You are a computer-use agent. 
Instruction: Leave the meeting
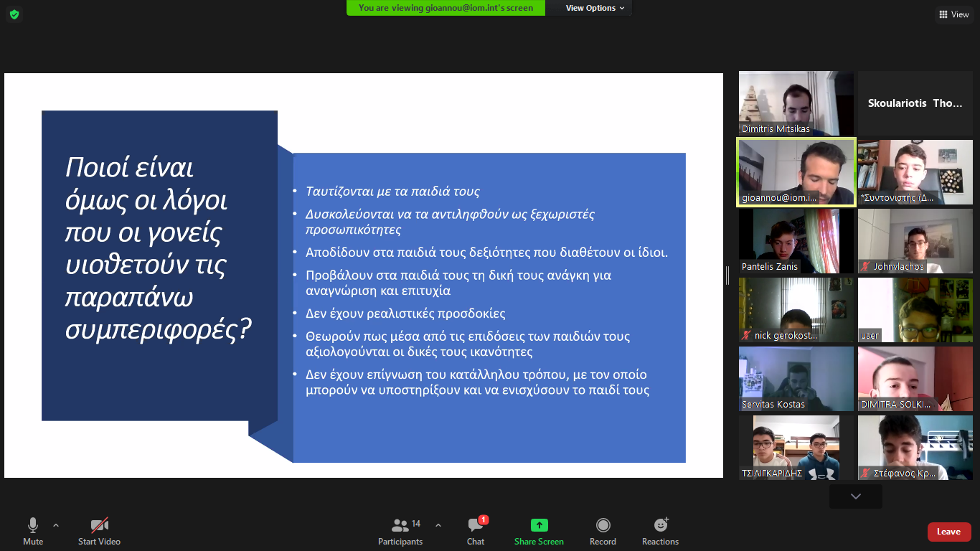948,532
